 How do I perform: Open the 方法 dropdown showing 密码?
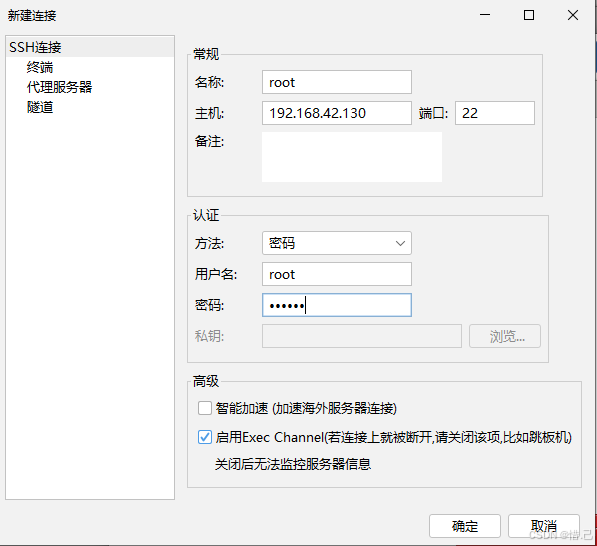[337, 243]
